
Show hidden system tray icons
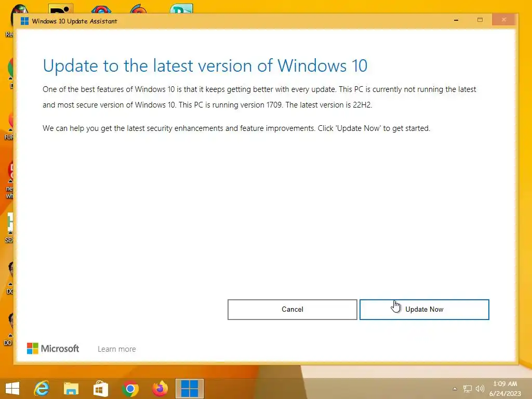pyautogui.click(x=455, y=389)
